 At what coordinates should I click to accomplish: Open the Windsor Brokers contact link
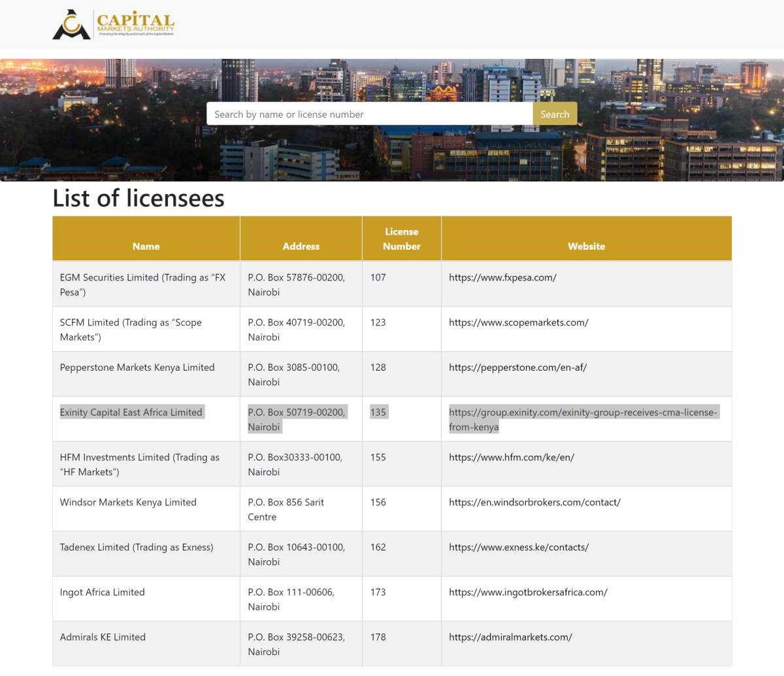pyautogui.click(x=534, y=502)
